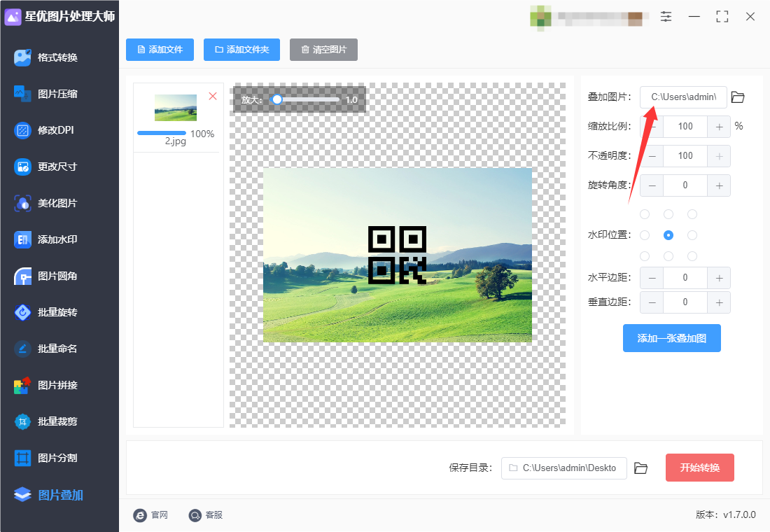770x532 pixels.
Task: Click the QR code overlay in preview
Action: (x=398, y=255)
